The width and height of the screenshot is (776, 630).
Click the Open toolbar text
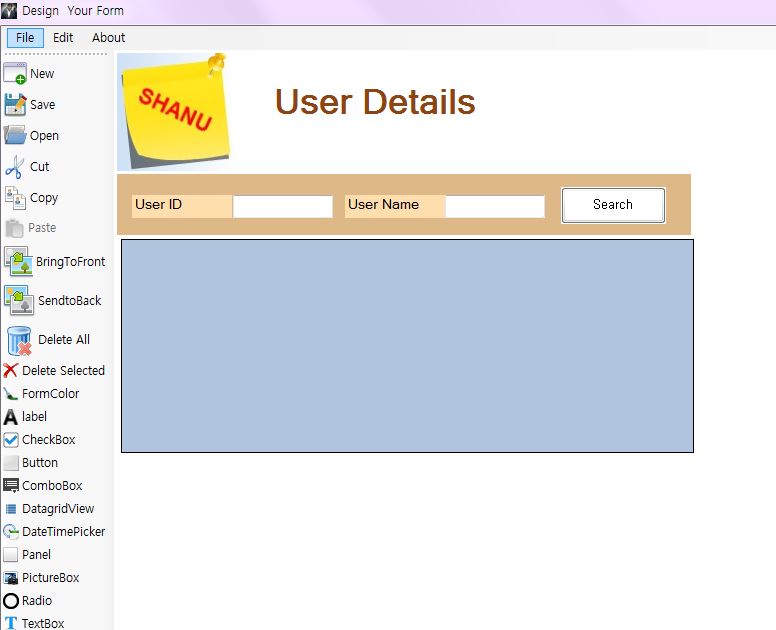[x=44, y=136]
